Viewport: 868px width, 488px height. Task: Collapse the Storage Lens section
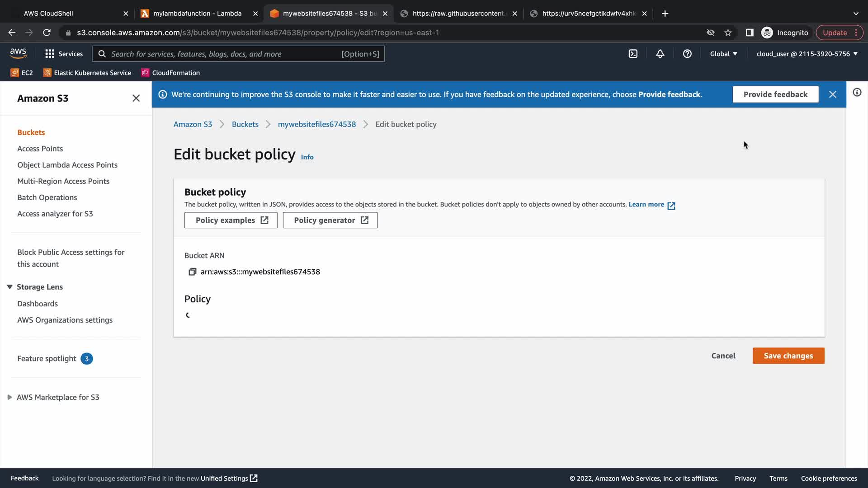pyautogui.click(x=9, y=287)
